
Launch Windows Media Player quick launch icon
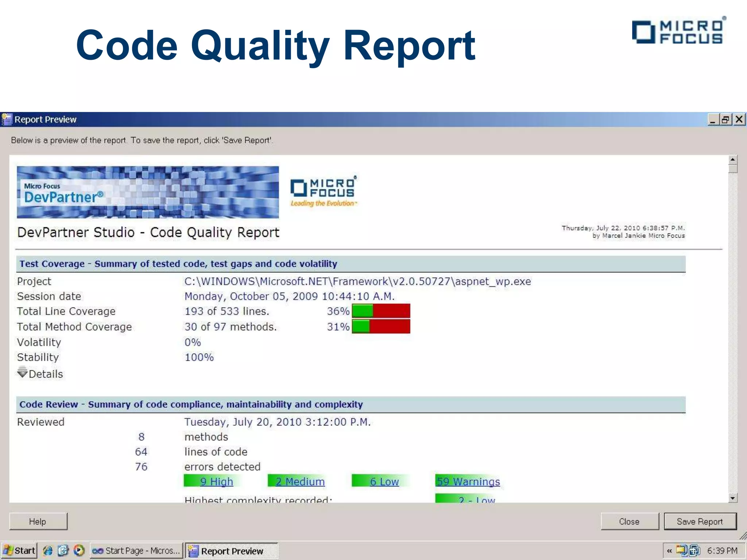pyautogui.click(x=79, y=551)
